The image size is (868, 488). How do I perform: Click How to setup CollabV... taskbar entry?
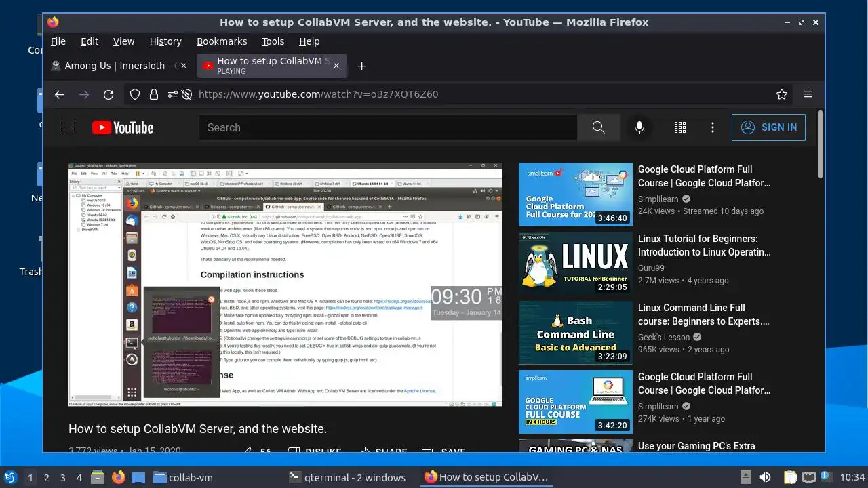click(486, 477)
